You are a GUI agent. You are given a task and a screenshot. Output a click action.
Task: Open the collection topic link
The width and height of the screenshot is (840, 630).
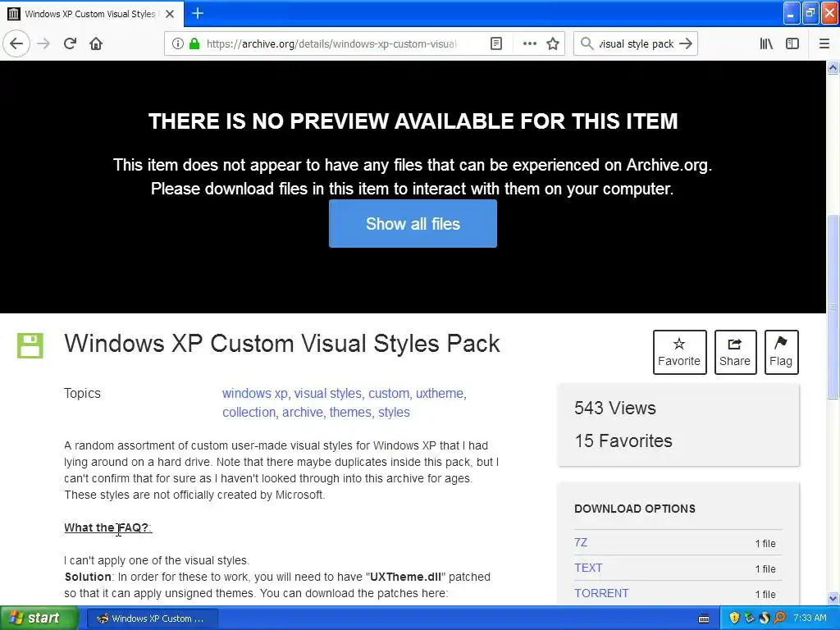249,412
